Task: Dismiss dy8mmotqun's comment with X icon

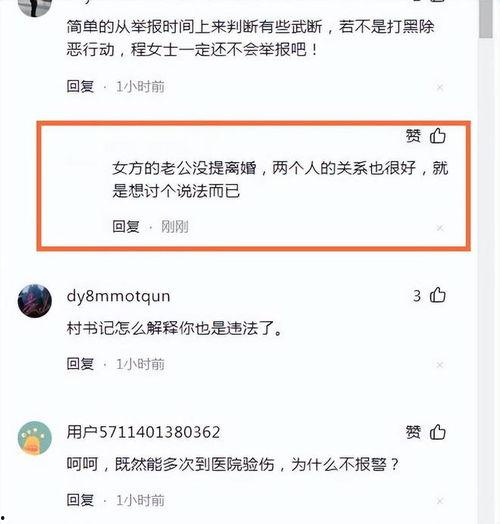Action: (440, 365)
